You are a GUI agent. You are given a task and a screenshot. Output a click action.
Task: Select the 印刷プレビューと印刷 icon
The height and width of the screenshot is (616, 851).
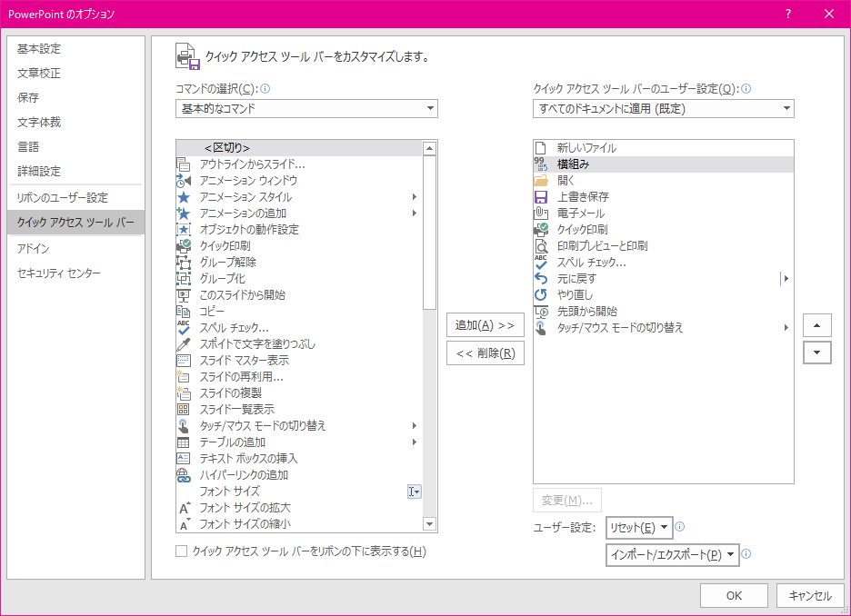(541, 245)
